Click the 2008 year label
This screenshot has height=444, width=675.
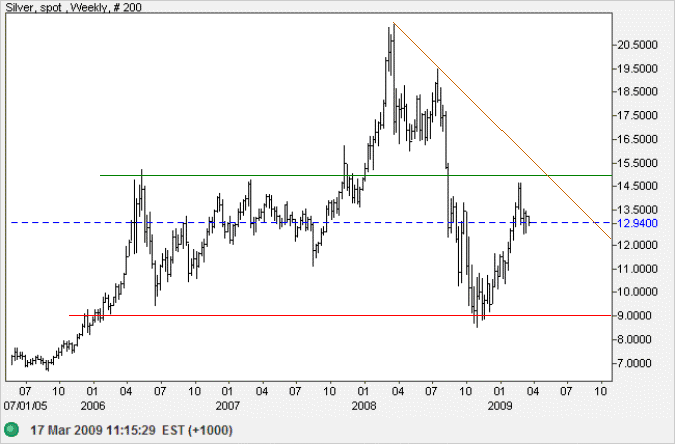tap(364, 406)
